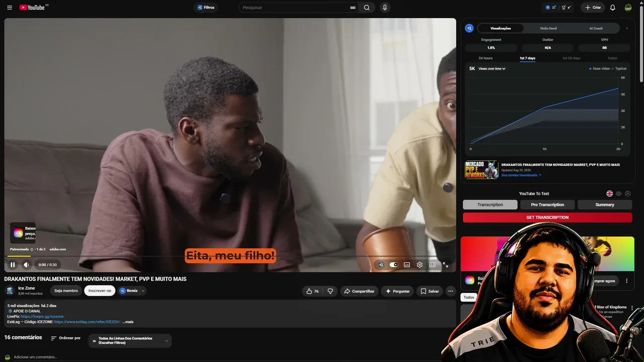Open the Ice Zone channel name link
This screenshot has width=644, height=362.
(26, 288)
